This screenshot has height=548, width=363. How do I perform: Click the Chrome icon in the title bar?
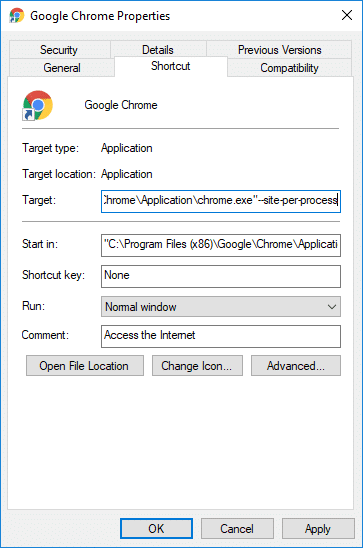(16, 16)
